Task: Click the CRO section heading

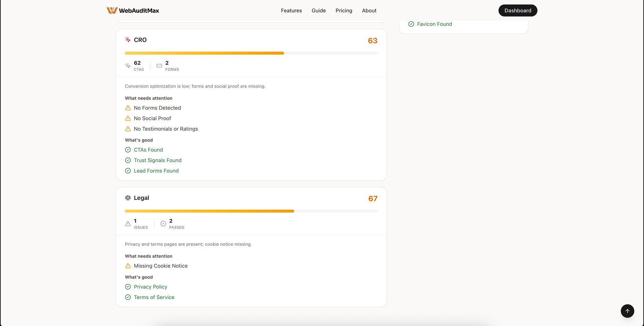Action: point(140,40)
